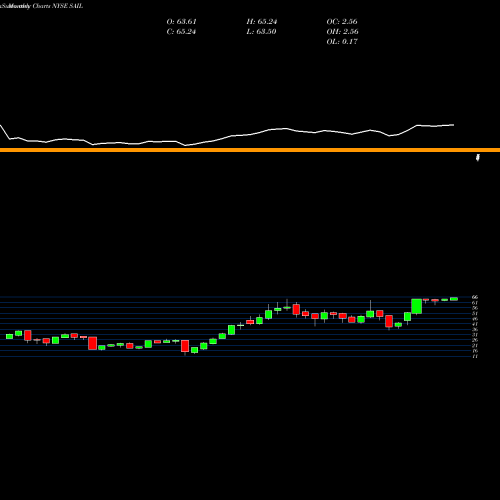This screenshot has width=500, height=500.
Task: Click the 11 price axis label
Action: tap(475, 356)
